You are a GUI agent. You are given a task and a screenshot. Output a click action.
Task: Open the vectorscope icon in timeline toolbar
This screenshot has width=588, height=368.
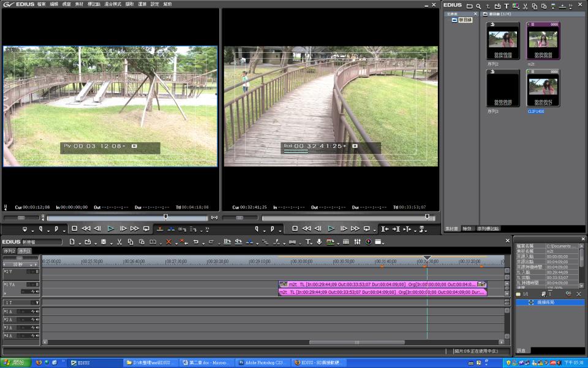[368, 242]
